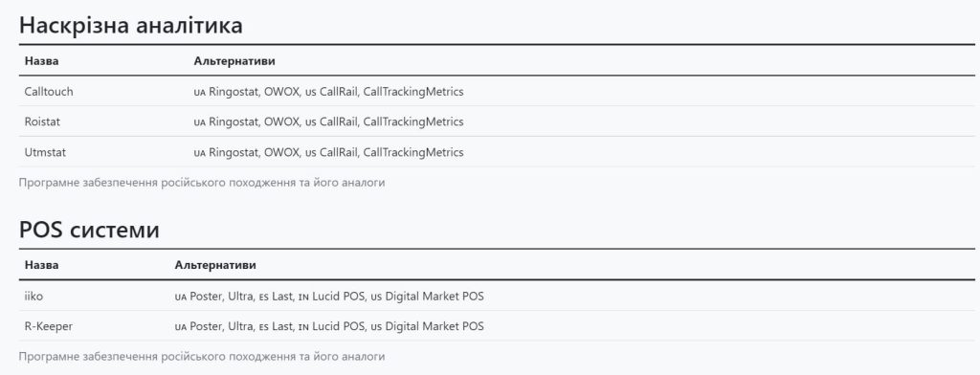Click the IN flag label in the R-Keeper row

[303, 327]
